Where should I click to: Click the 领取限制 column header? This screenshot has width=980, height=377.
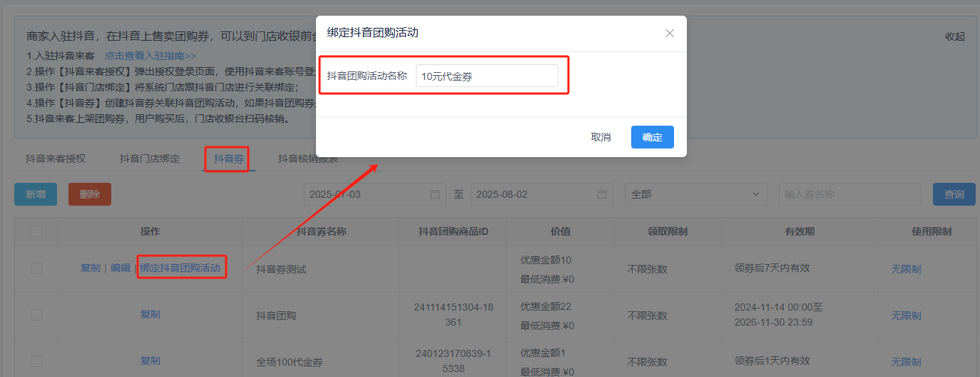click(668, 231)
